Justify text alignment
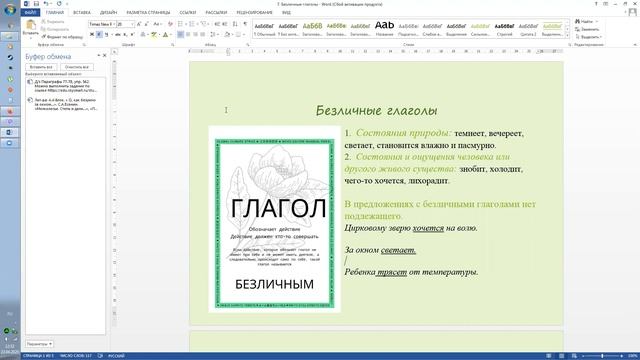Image resolution: width=640 pixels, height=360 pixels. (x=202, y=35)
